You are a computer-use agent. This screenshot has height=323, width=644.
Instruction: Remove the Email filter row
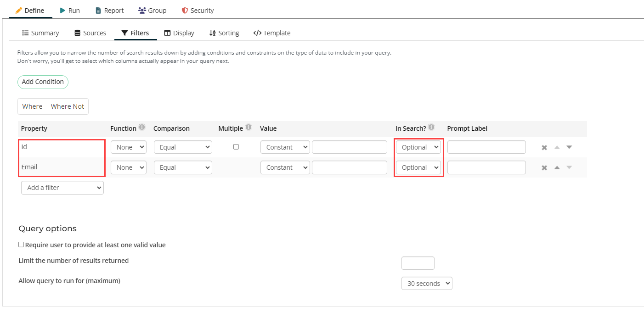point(544,168)
